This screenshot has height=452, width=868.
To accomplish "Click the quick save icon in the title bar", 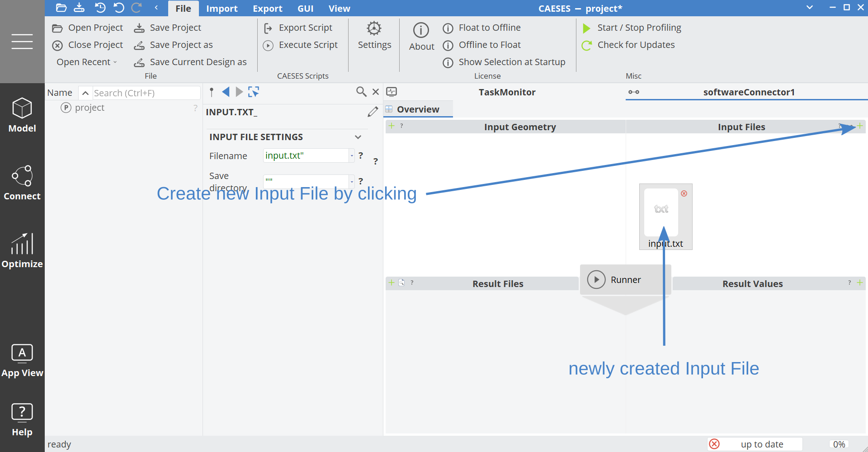I will click(x=79, y=8).
